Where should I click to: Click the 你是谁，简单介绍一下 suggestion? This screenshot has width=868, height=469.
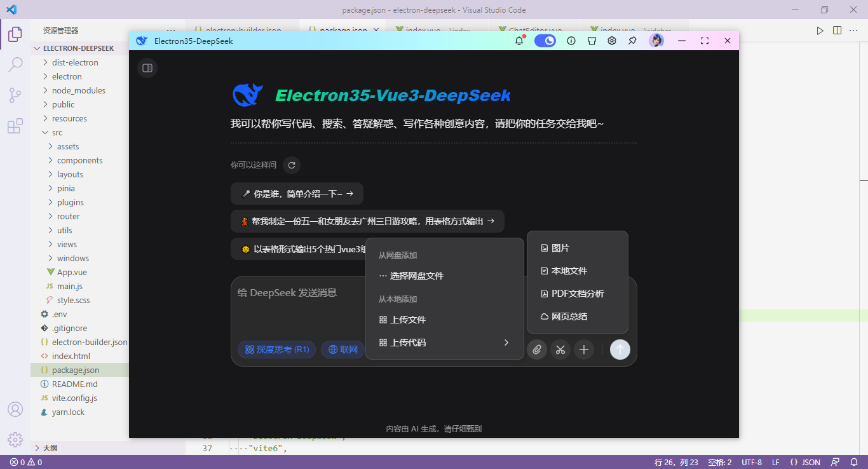pos(297,193)
